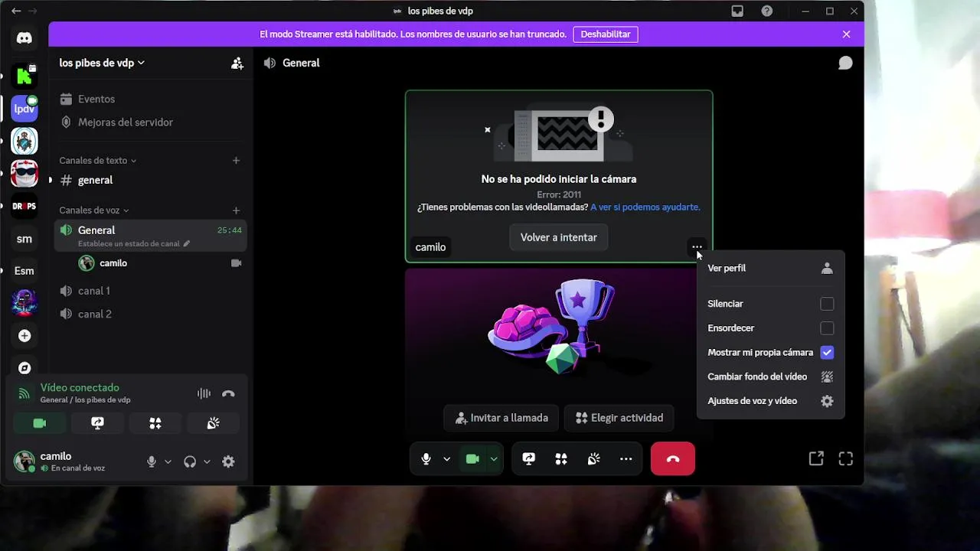Screen dimensions: 980x551
Task: Toggle camera in call bar
Action: 472,458
